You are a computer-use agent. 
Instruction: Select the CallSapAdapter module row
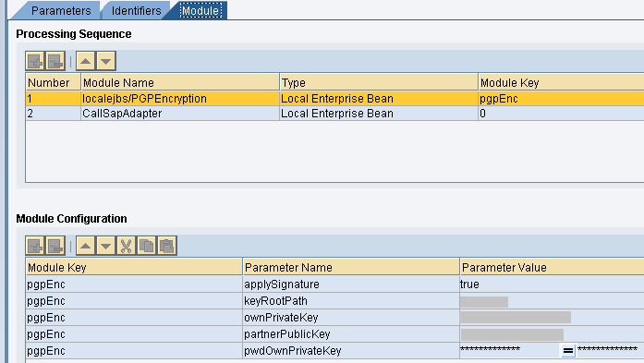334,114
